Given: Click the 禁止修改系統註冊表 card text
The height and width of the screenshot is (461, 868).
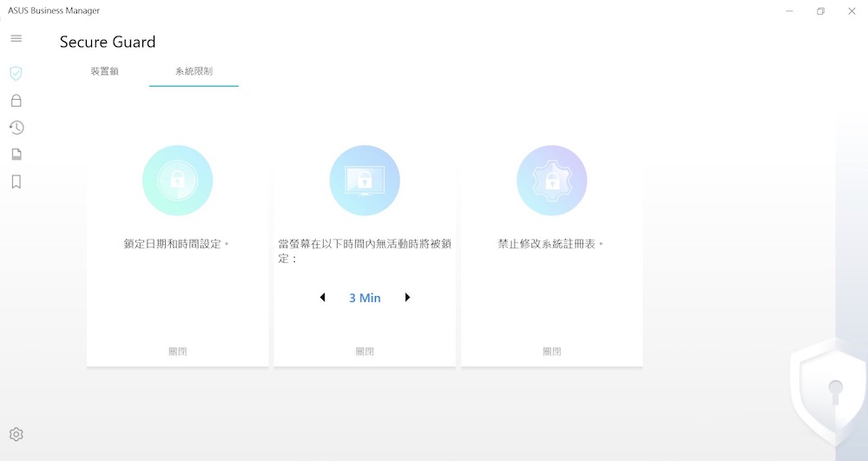Looking at the screenshot, I should (x=550, y=244).
